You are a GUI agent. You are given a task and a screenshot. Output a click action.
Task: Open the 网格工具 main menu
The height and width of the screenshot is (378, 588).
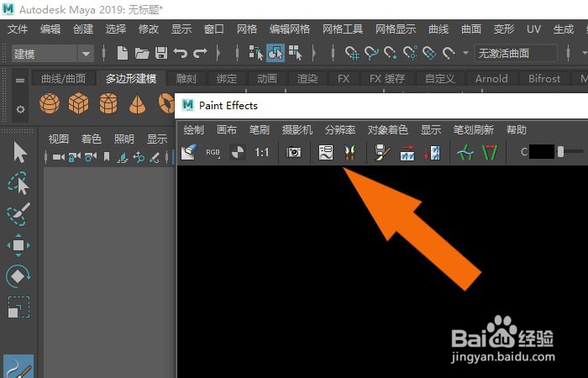343,29
